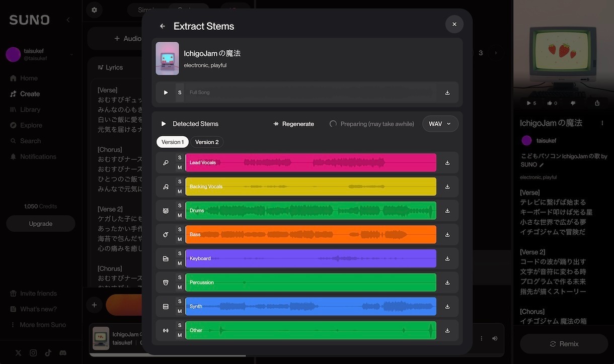Click the Remix button
This screenshot has width=614, height=364.
click(x=564, y=344)
